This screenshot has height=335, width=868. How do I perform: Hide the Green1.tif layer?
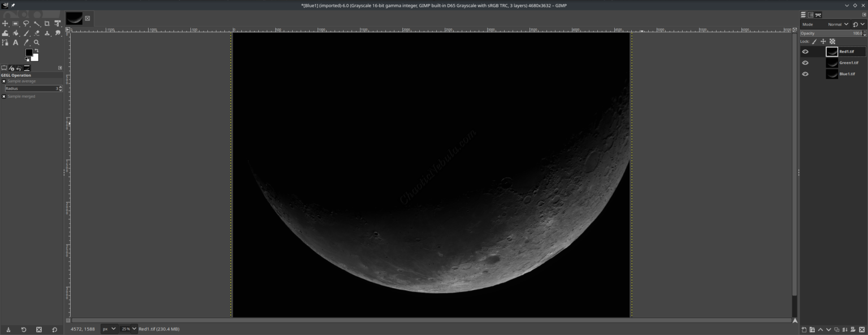pos(805,62)
